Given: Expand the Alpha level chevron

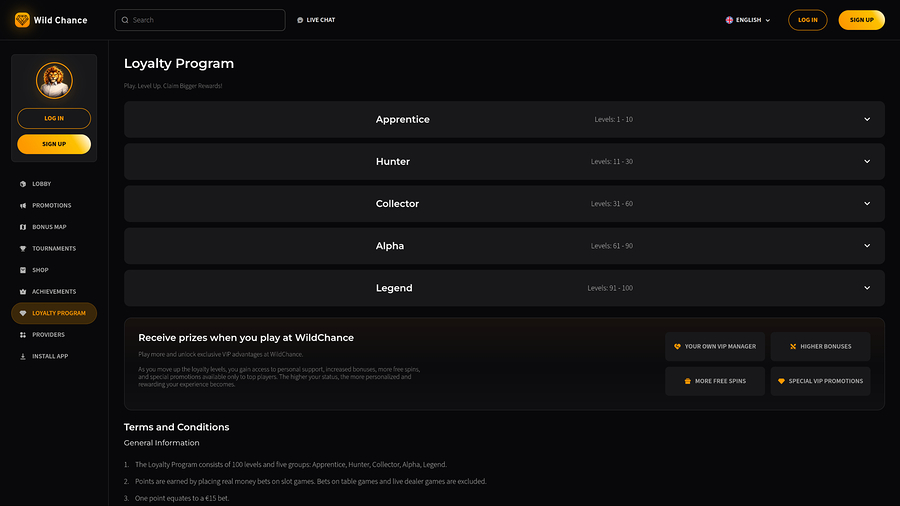Looking at the screenshot, I should click(x=867, y=246).
